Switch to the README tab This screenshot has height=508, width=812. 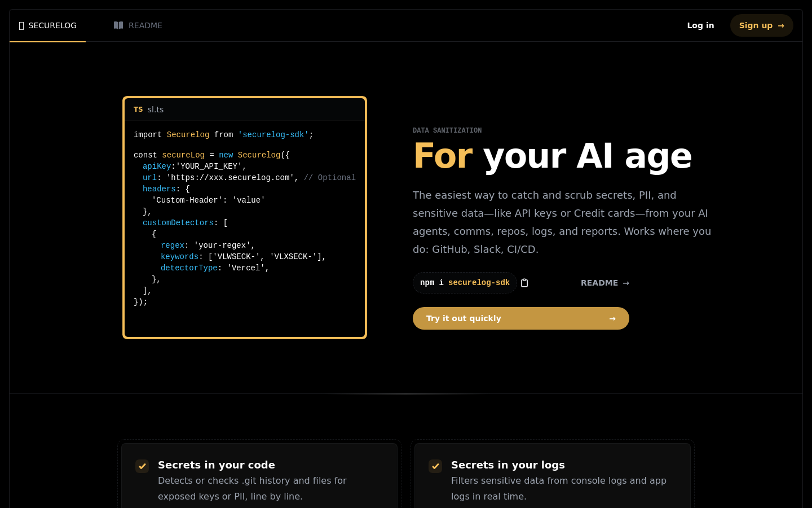click(x=138, y=25)
